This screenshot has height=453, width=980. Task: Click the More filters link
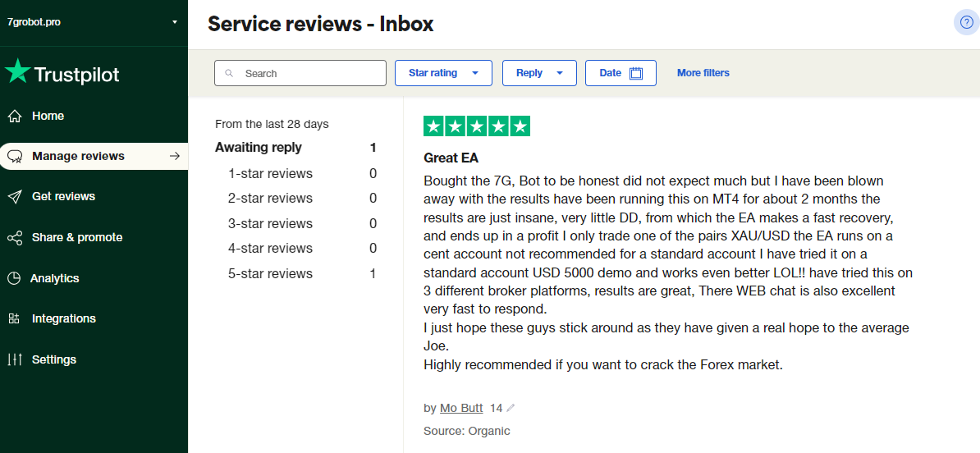703,73
